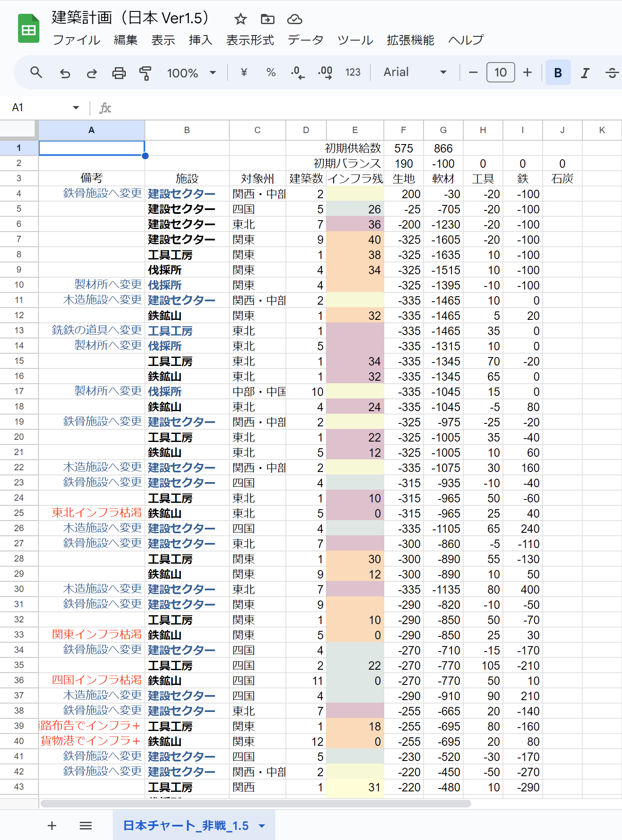Click the 備考 header cell
Image resolution: width=622 pixels, height=840 pixels.
pyautogui.click(x=92, y=178)
